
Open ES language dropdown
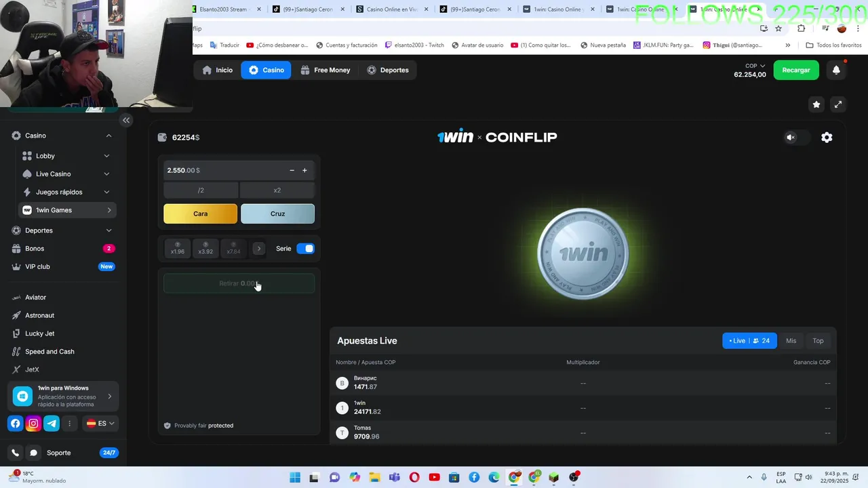[100, 424]
